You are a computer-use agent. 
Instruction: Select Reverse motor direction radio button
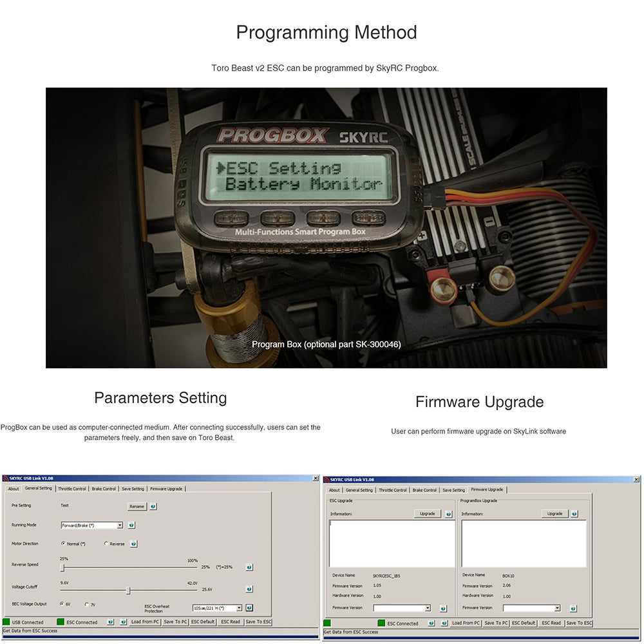pyautogui.click(x=106, y=544)
